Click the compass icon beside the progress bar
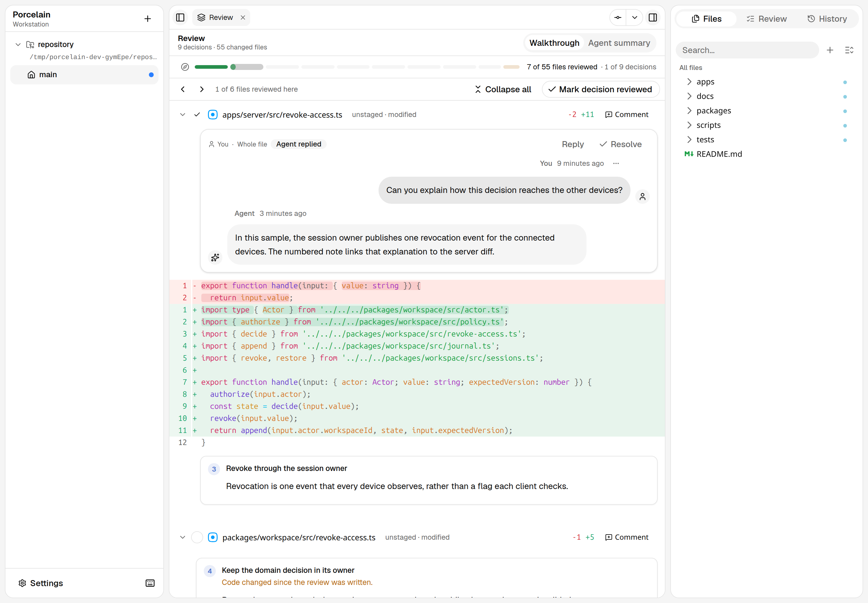 point(185,67)
